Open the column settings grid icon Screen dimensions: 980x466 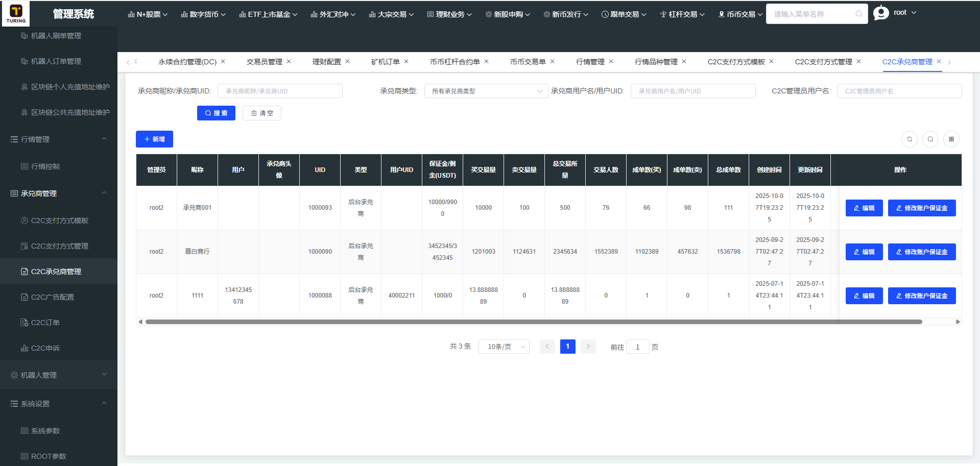[x=951, y=139]
